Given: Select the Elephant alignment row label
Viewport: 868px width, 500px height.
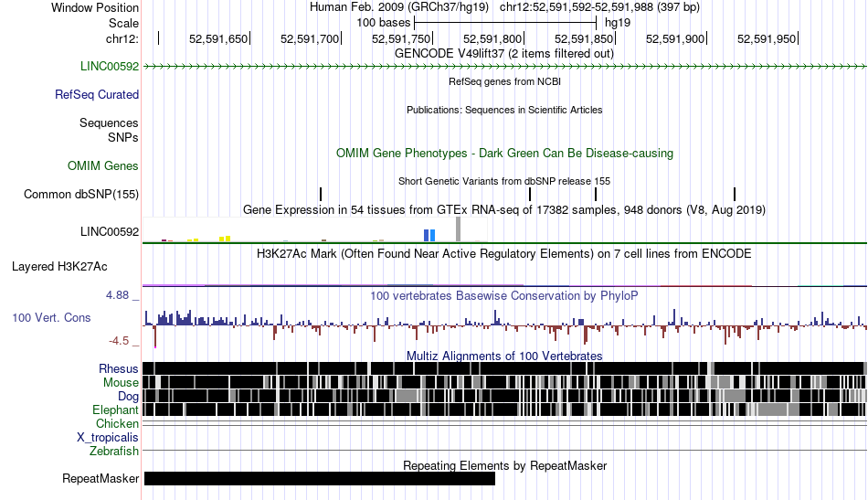Looking at the screenshot, I should (115, 410).
